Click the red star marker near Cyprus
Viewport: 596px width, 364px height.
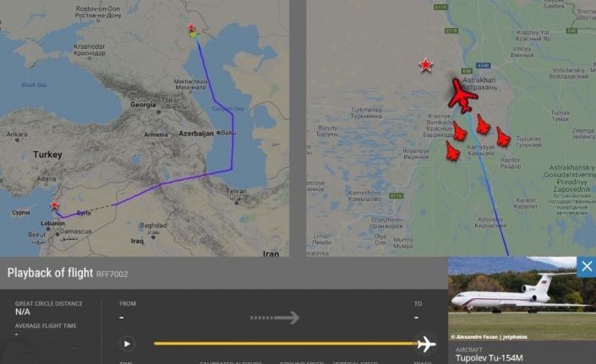pyautogui.click(x=55, y=204)
